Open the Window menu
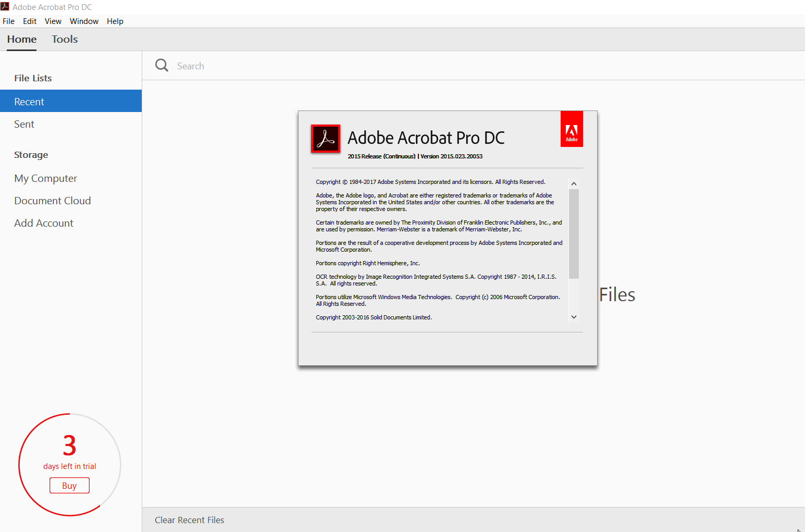This screenshot has width=805, height=532. point(84,21)
